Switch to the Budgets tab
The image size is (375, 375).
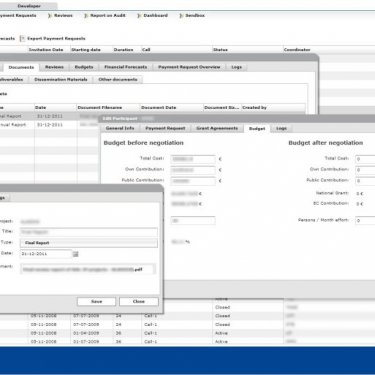pyautogui.click(x=84, y=67)
